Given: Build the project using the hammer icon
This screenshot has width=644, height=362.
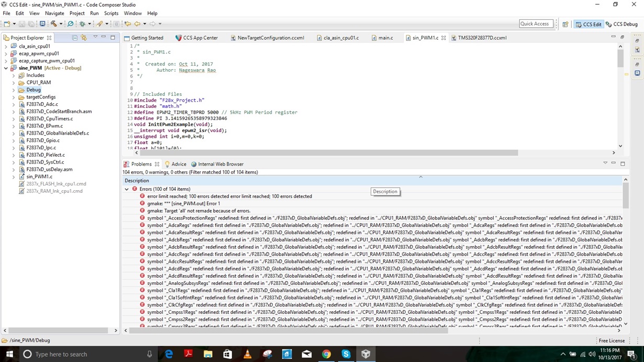Looking at the screenshot, I should click(54, 24).
